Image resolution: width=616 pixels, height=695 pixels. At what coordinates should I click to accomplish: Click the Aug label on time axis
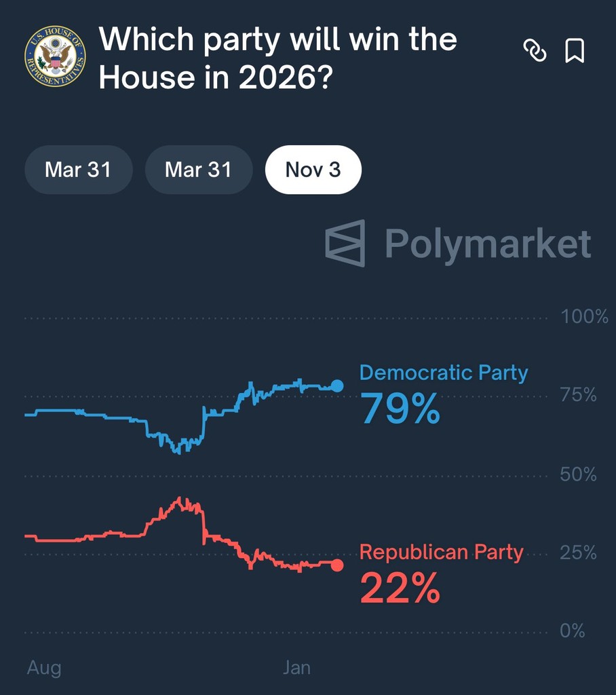point(44,668)
